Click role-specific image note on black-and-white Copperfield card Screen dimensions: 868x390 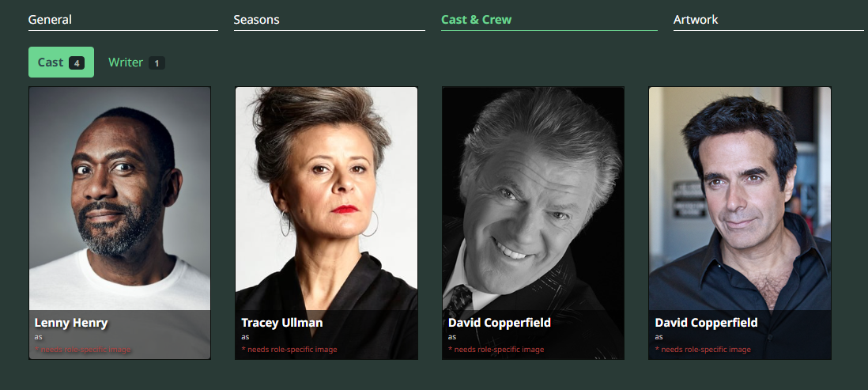point(496,350)
